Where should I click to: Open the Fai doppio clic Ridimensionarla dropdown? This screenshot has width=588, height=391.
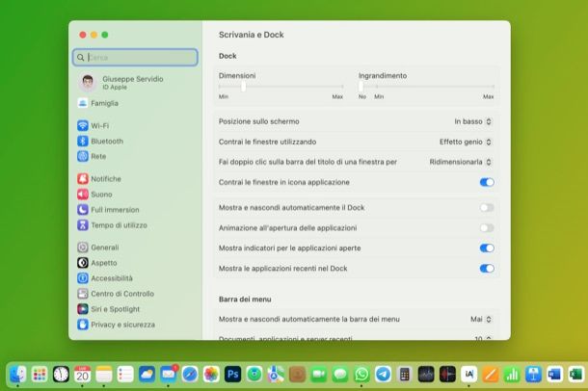460,162
